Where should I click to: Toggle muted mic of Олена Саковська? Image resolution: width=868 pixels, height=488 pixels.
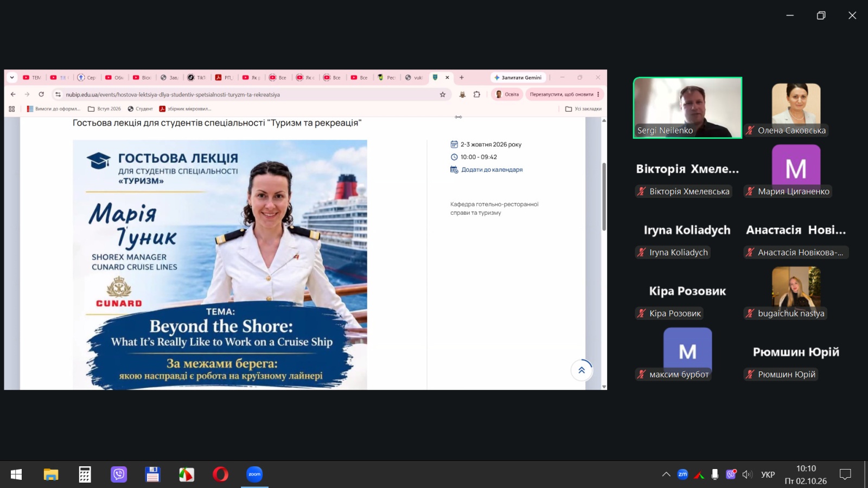click(750, 130)
